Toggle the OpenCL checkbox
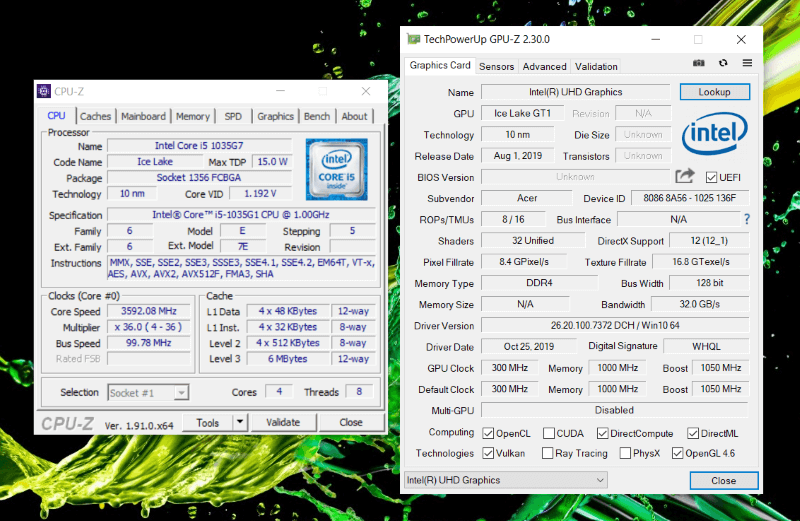The width and height of the screenshot is (800, 521). (x=488, y=433)
